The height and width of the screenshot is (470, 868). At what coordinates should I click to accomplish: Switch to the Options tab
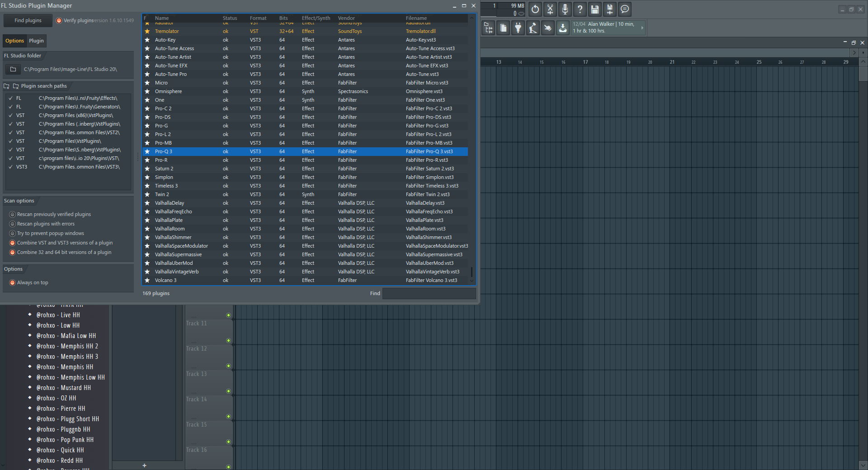click(14, 41)
